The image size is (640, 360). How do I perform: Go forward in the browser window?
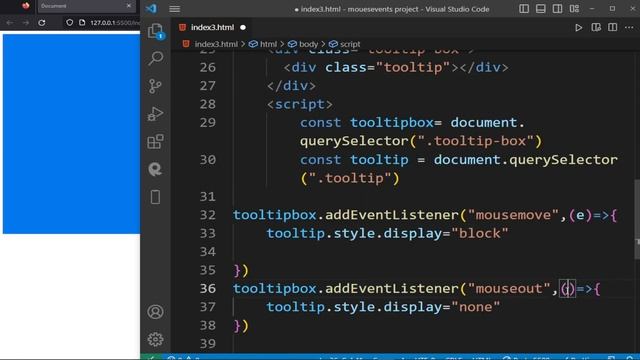26,23
